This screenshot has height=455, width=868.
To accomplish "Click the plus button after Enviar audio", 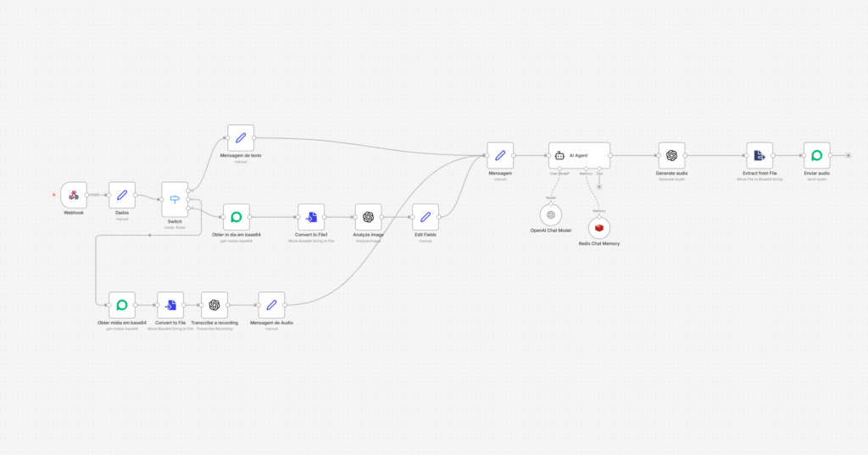I will pyautogui.click(x=848, y=155).
